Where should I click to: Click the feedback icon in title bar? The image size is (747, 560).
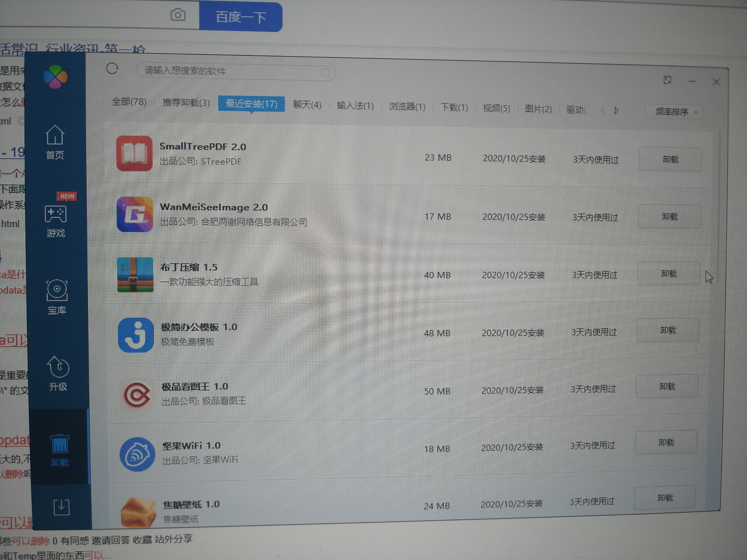(667, 80)
